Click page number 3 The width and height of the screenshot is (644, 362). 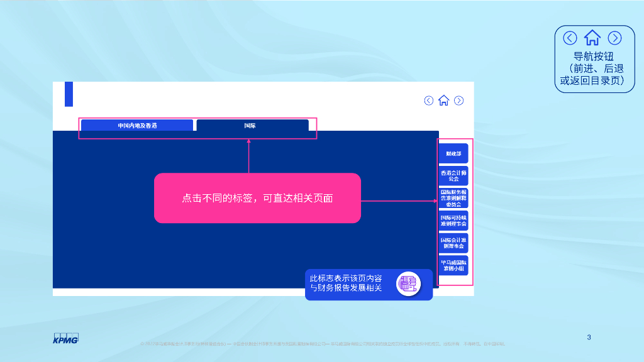click(589, 337)
